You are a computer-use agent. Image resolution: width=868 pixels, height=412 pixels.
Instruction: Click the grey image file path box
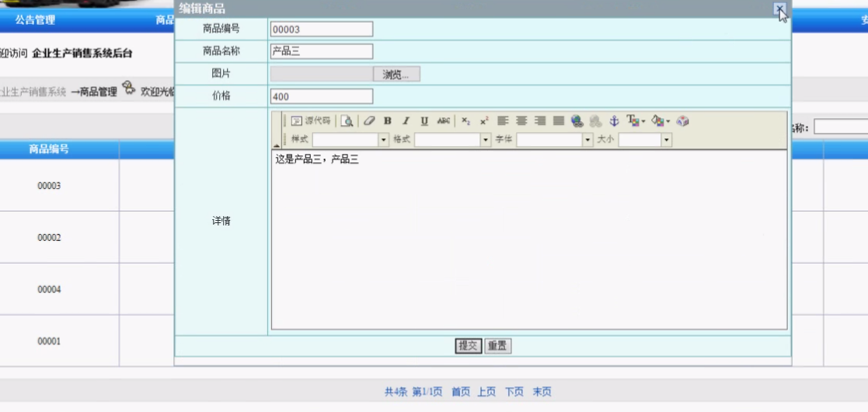point(322,74)
